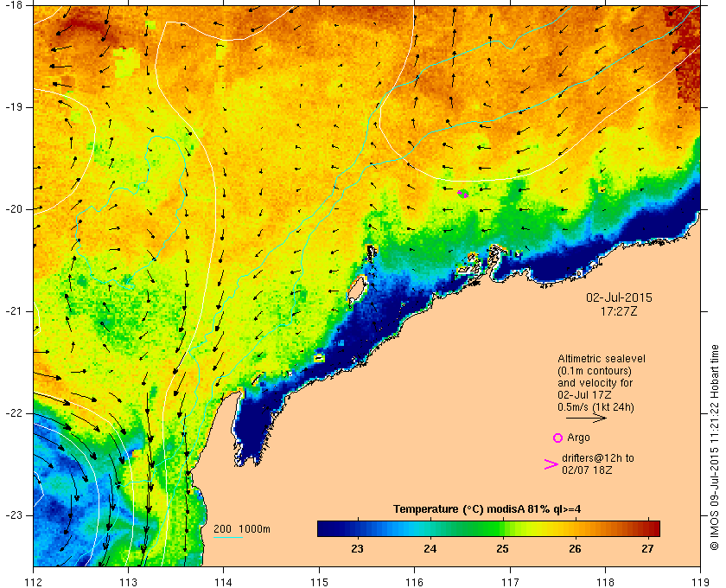Click the colorbar tick label 23

point(358,549)
